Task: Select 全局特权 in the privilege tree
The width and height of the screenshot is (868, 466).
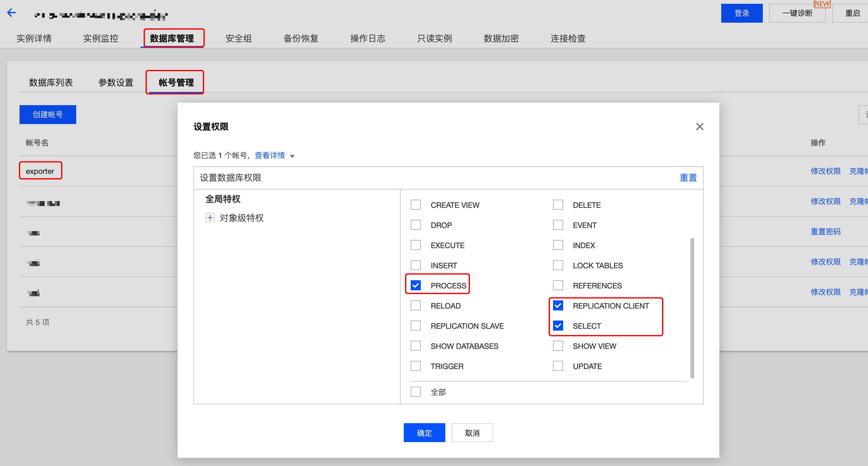Action: pos(223,199)
